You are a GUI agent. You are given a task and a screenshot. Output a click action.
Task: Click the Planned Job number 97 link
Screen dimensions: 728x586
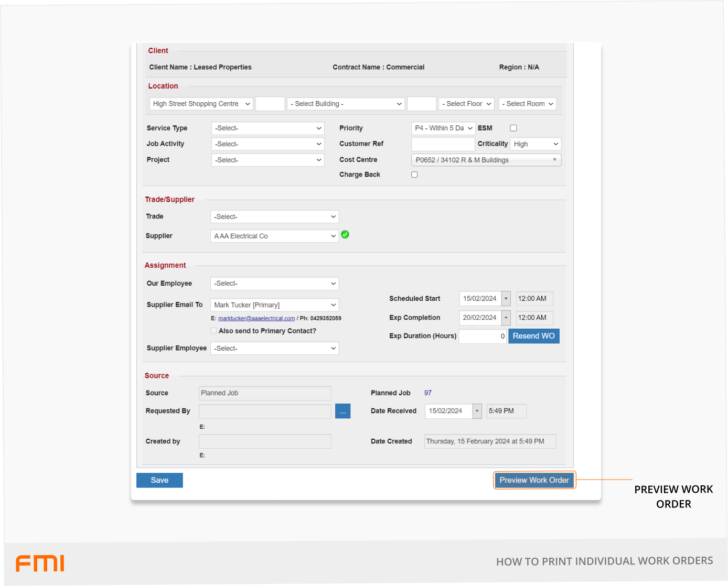(x=428, y=393)
